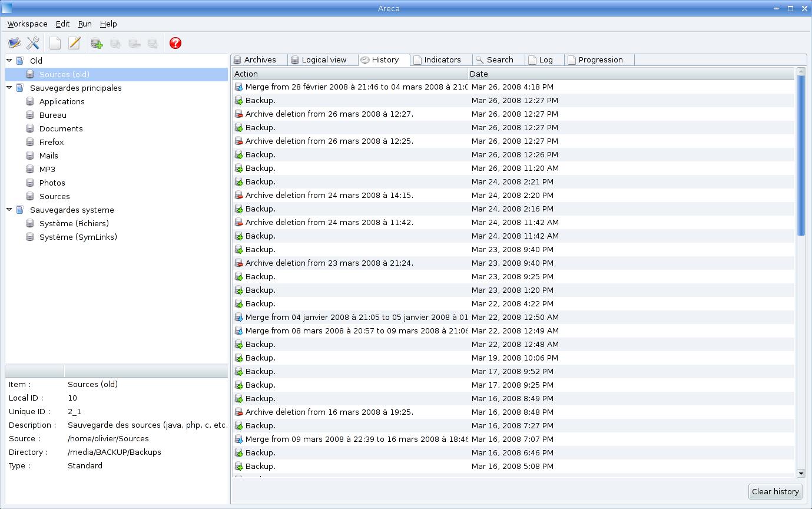Click deletion icon on 'from 24 mars 14:15' row
Screen dimensions: 812x509
[x=239, y=195]
